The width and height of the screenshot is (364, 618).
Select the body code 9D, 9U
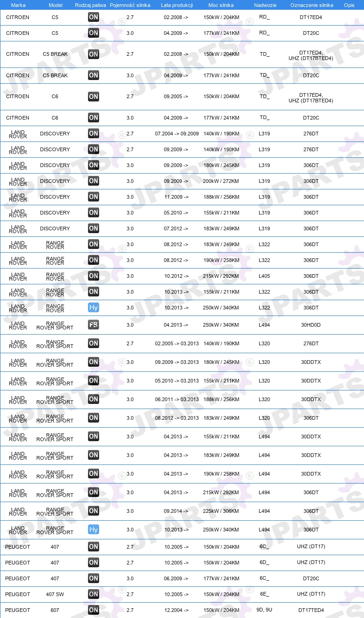point(264,611)
